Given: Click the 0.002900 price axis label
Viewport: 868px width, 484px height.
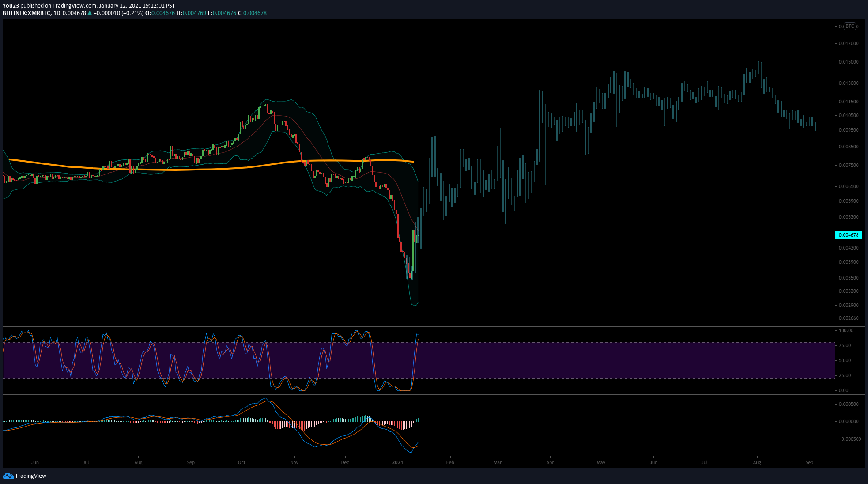Looking at the screenshot, I should click(x=849, y=305).
